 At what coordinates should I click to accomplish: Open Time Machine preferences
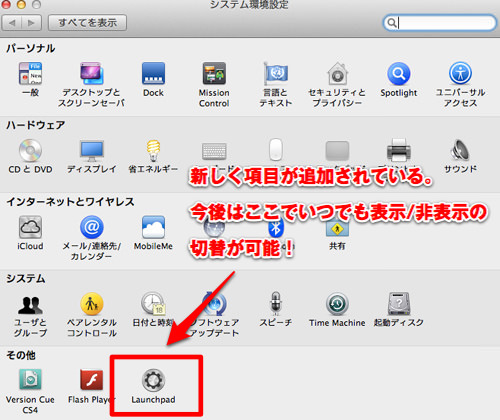pos(337,304)
